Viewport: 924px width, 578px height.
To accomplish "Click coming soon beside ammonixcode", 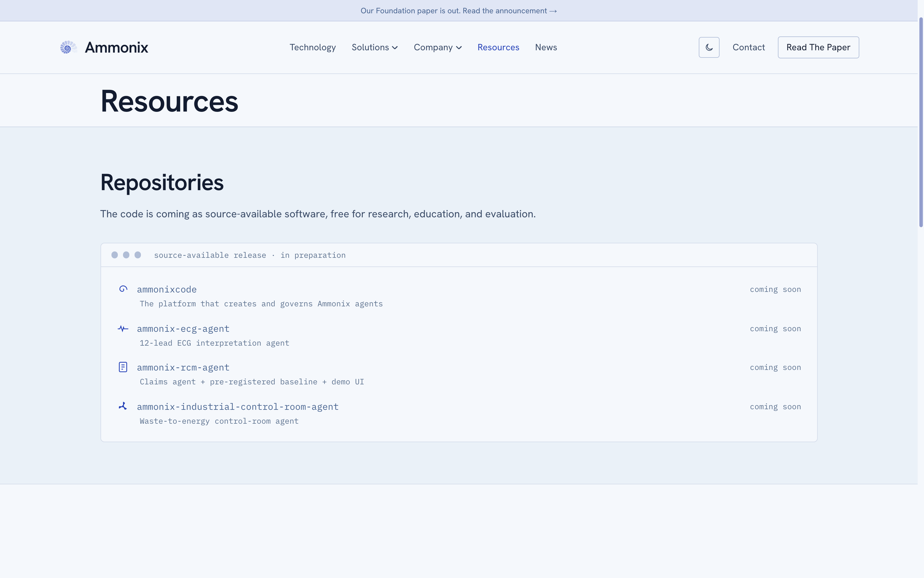I will [775, 289].
